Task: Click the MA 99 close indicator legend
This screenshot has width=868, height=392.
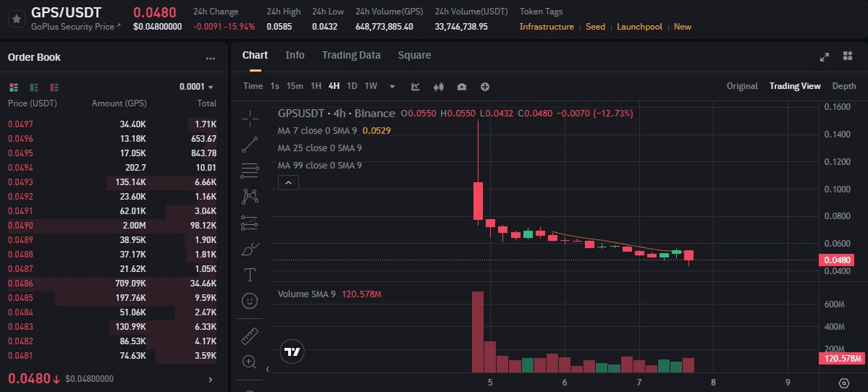Action: [319, 166]
